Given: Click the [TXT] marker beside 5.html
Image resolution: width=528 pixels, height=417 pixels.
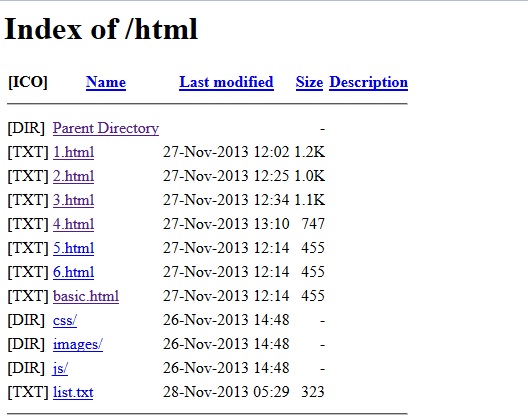Looking at the screenshot, I should pos(28,248).
